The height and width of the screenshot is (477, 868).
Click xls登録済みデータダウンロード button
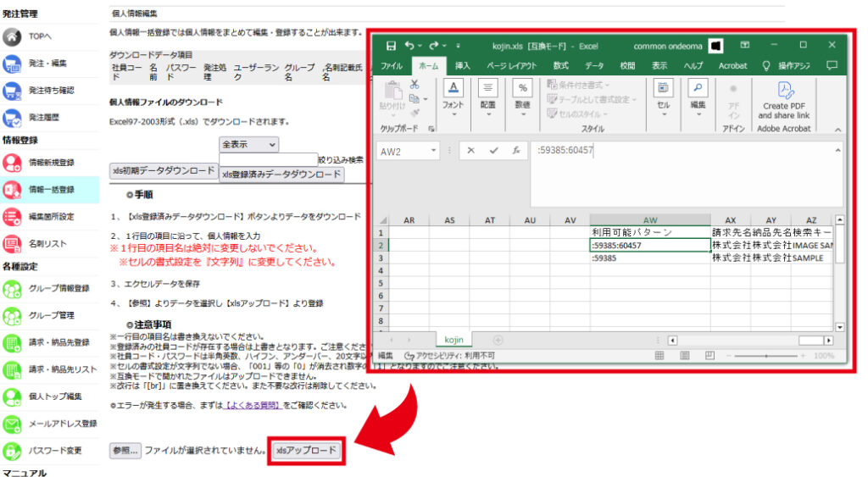click(x=281, y=174)
